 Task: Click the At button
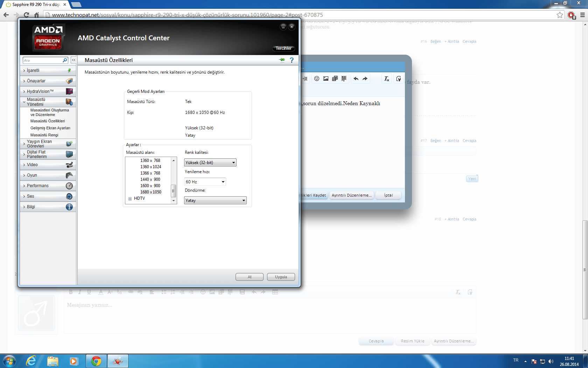click(250, 277)
